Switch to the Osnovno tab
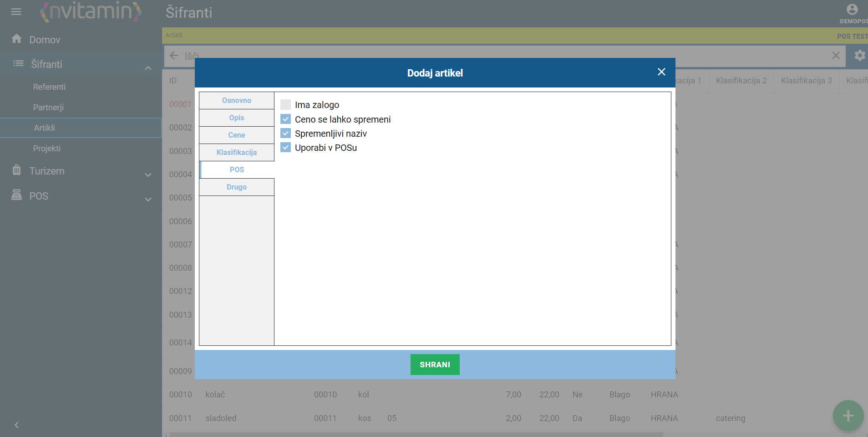The height and width of the screenshot is (437, 868). tap(237, 101)
